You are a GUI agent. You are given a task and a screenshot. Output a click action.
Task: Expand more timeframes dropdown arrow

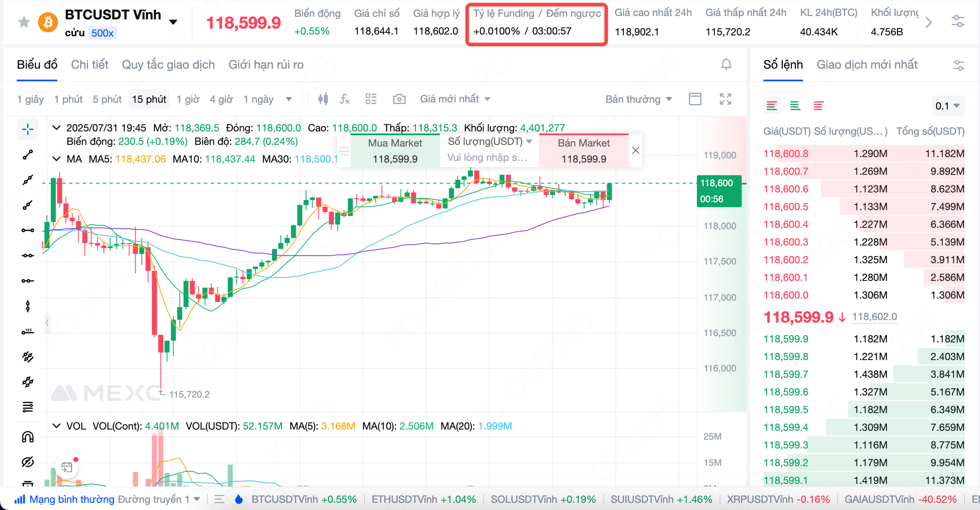(289, 99)
